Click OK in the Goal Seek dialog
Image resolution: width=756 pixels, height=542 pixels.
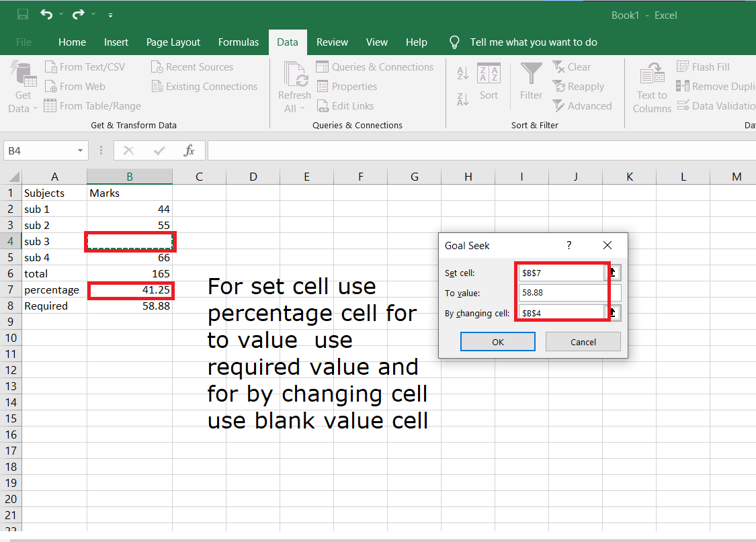pyautogui.click(x=497, y=341)
